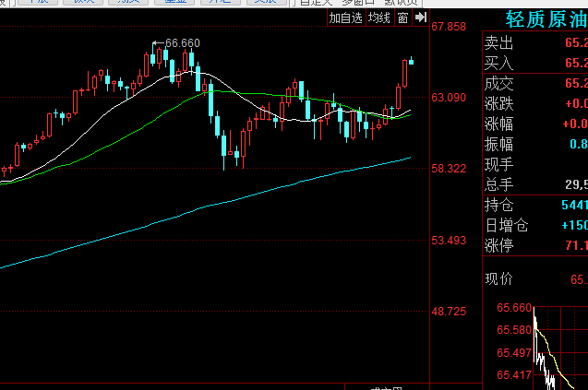The width and height of the screenshot is (588, 390).
Task: Click the 轻质原油 instrument title
Action: [546, 19]
